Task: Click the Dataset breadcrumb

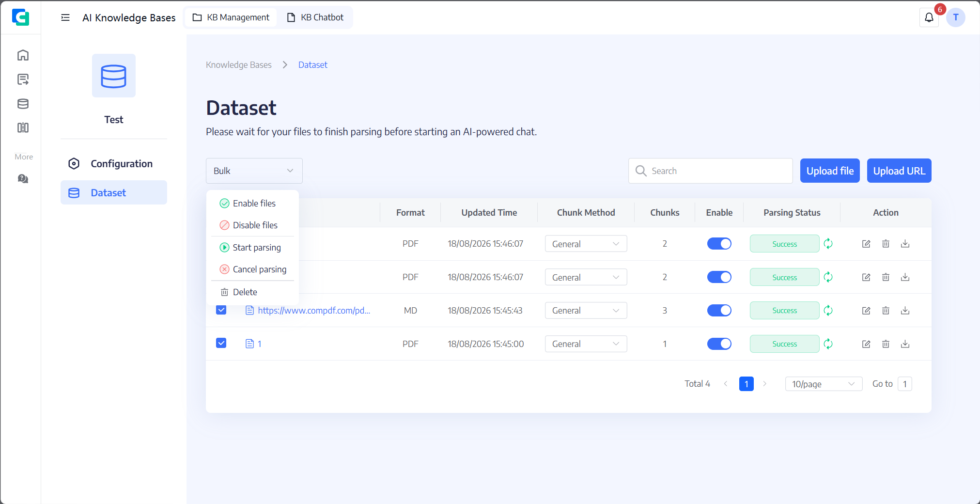Action: [x=312, y=65]
